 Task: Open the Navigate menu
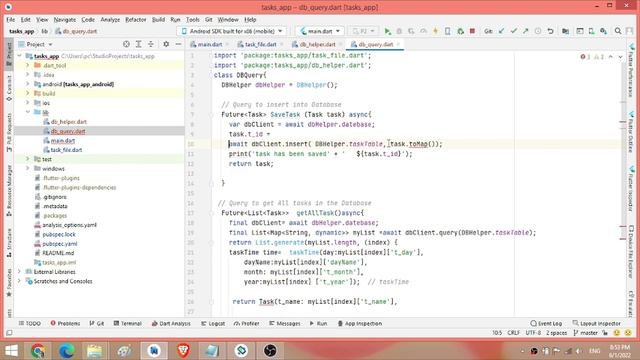pos(64,20)
